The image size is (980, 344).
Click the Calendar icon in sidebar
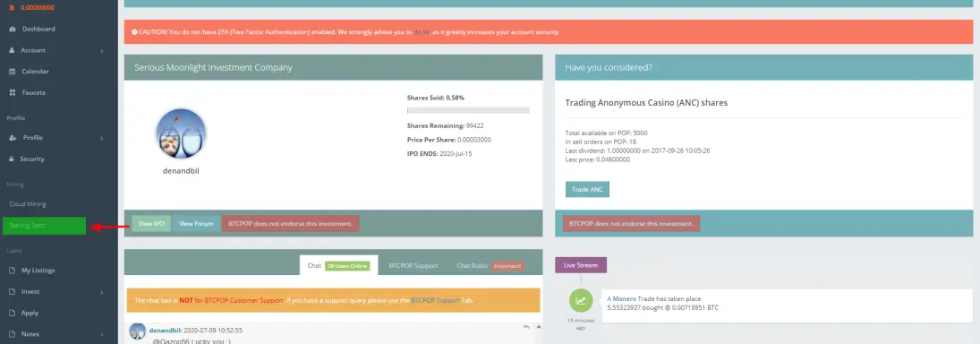click(x=13, y=72)
